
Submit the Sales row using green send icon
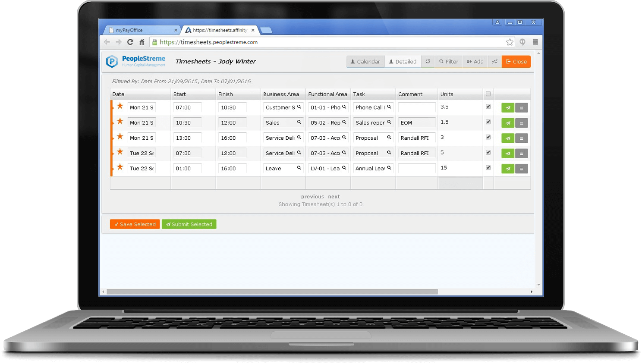[x=507, y=123]
